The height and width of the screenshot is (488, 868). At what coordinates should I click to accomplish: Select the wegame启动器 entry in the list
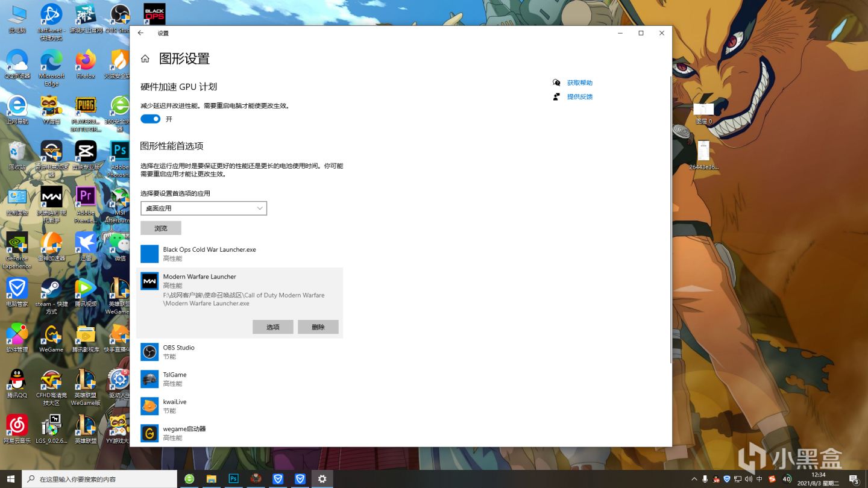click(x=240, y=433)
